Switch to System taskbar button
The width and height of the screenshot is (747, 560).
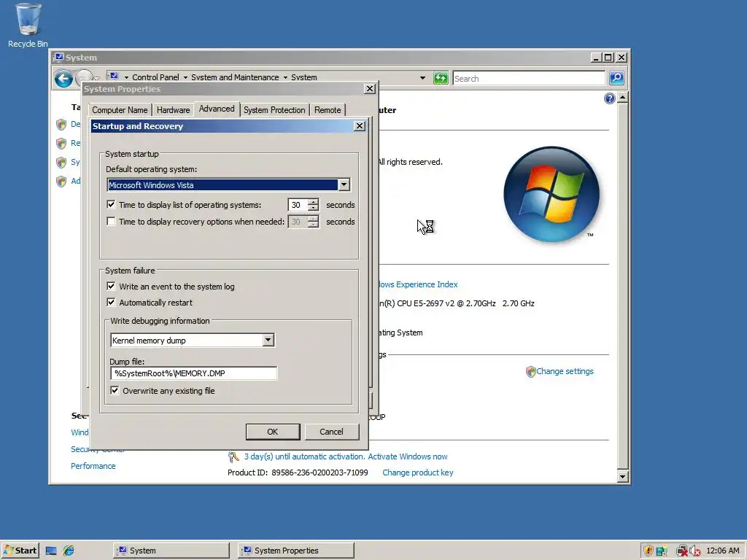click(171, 551)
